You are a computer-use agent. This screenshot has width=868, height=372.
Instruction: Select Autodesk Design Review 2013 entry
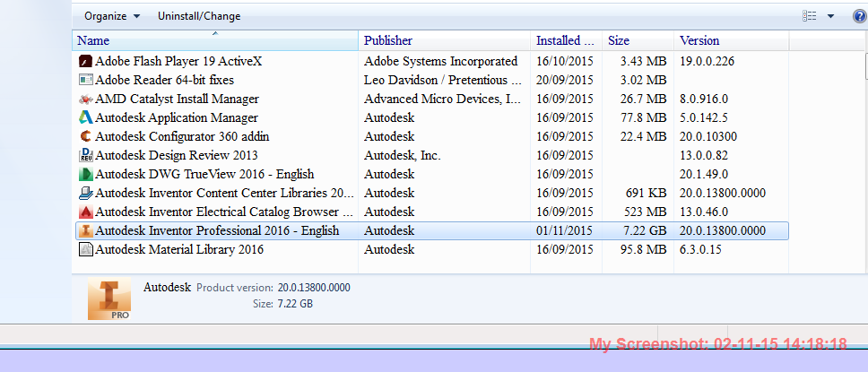[x=177, y=156]
